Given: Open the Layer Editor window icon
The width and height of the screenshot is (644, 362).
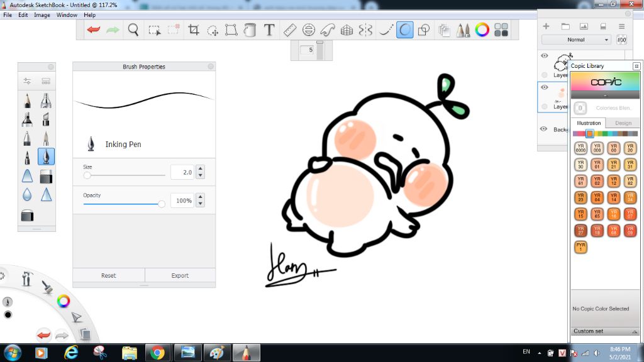Looking at the screenshot, I should coord(444,30).
